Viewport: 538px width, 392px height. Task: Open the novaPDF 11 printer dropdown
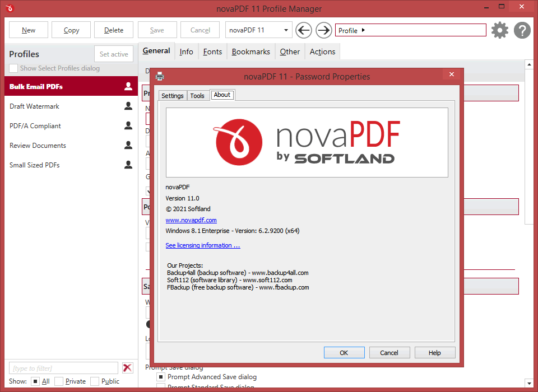[258, 30]
